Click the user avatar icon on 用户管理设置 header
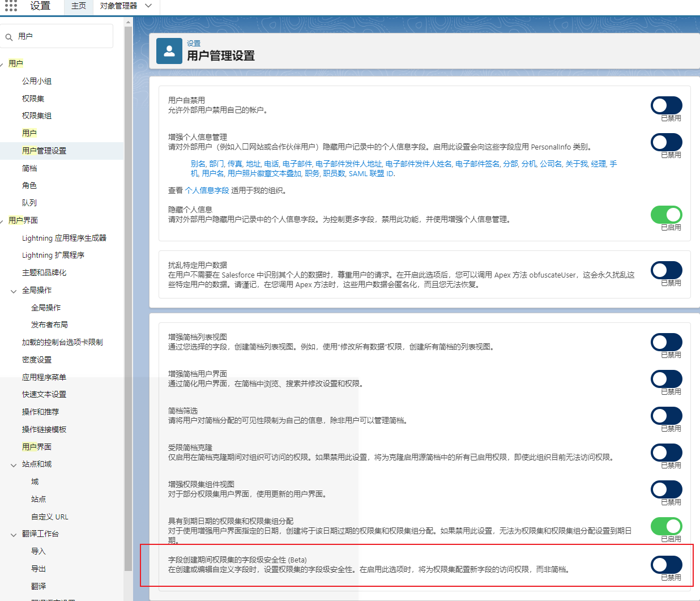The image size is (700, 601). [169, 51]
